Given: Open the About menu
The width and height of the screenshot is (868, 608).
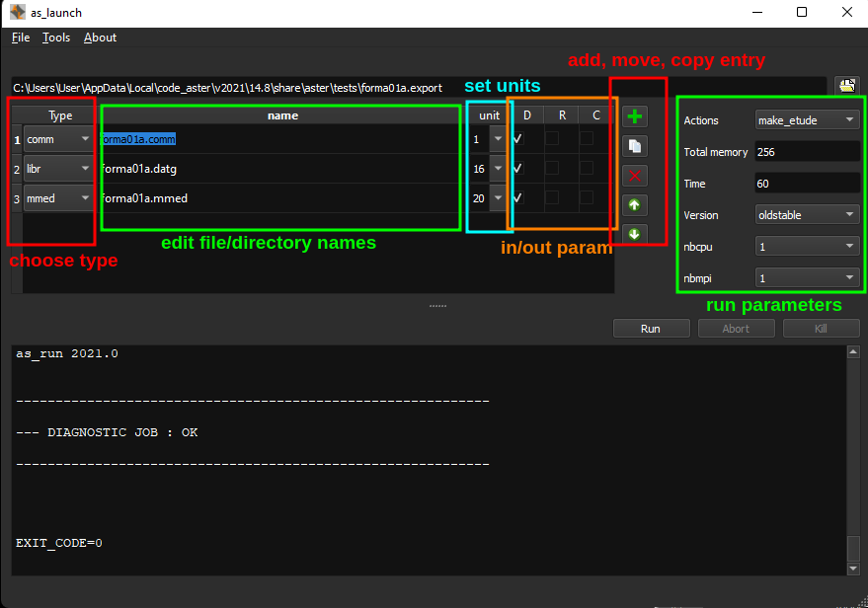Looking at the screenshot, I should click(x=100, y=38).
